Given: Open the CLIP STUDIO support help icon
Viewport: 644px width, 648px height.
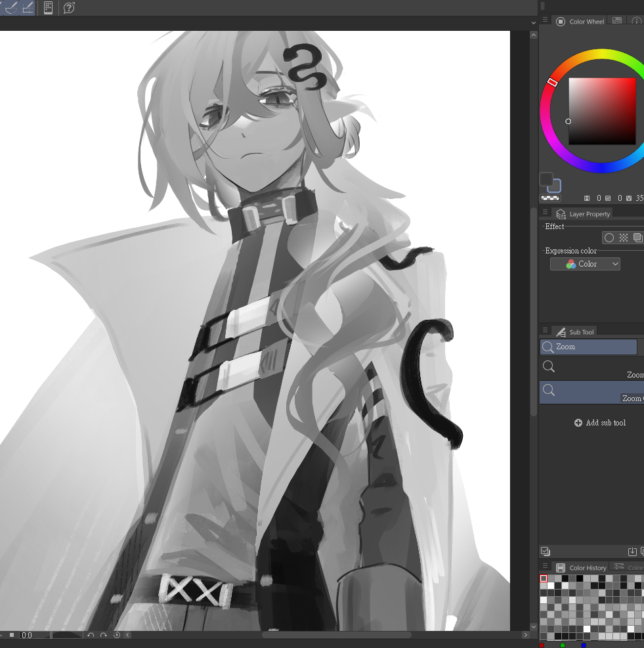Looking at the screenshot, I should [69, 8].
